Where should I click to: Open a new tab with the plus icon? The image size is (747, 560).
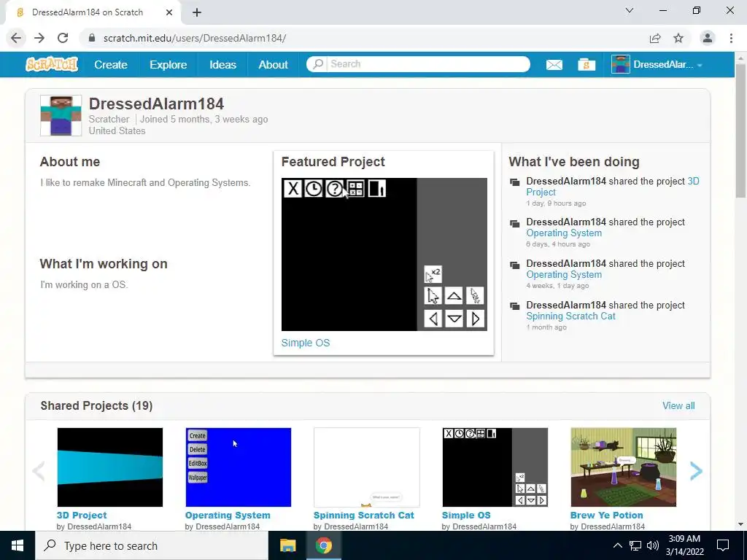click(x=197, y=12)
